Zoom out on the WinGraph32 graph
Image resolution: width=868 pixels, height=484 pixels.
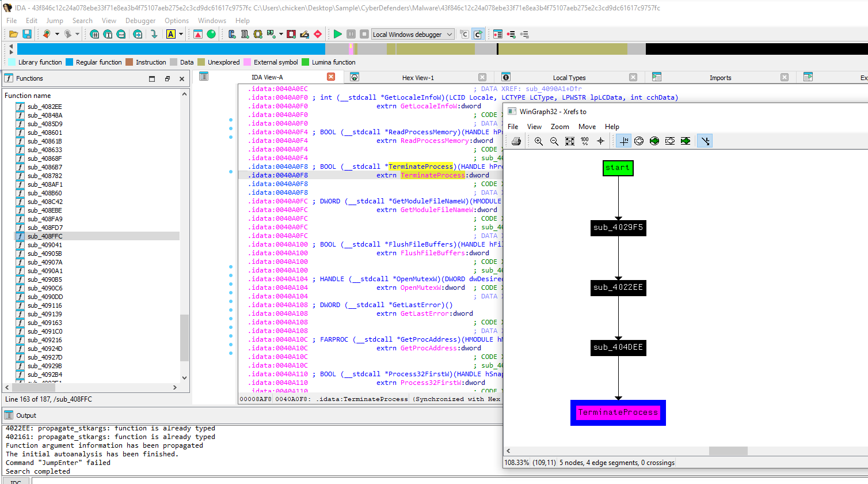(x=554, y=141)
